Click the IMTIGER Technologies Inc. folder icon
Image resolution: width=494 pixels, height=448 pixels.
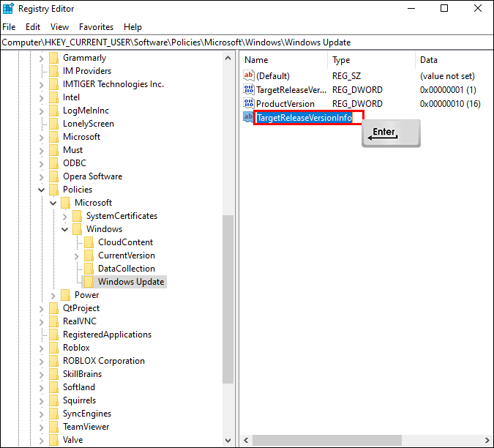54,84
